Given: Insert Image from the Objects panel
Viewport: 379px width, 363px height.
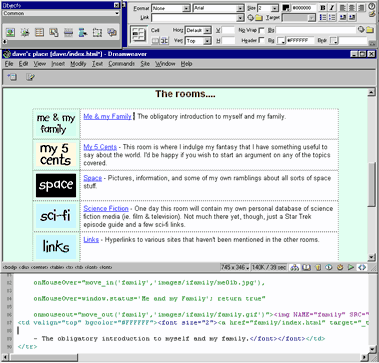Looking at the screenshot, I should tap(10, 32).
